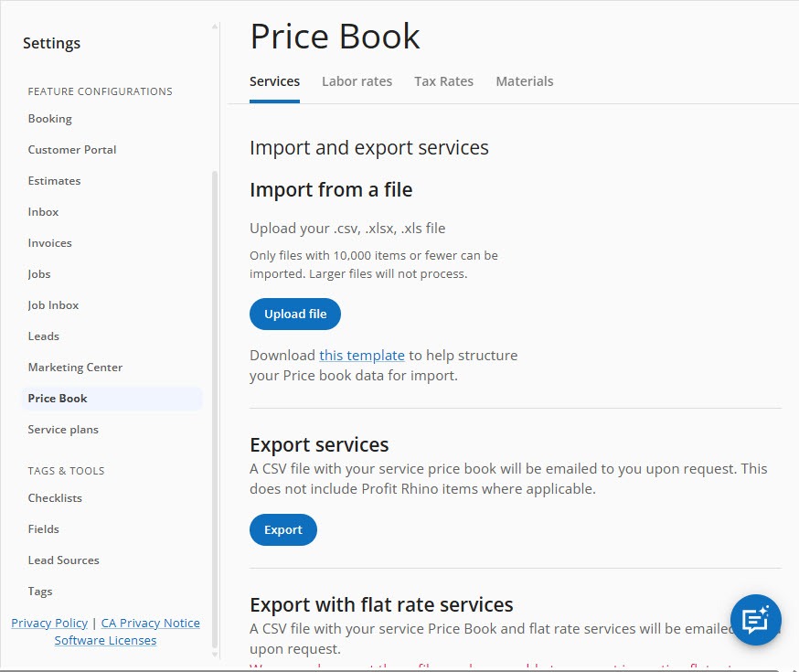Click the Export button under Export services
Image resolution: width=799 pixels, height=672 pixels.
[x=283, y=530]
